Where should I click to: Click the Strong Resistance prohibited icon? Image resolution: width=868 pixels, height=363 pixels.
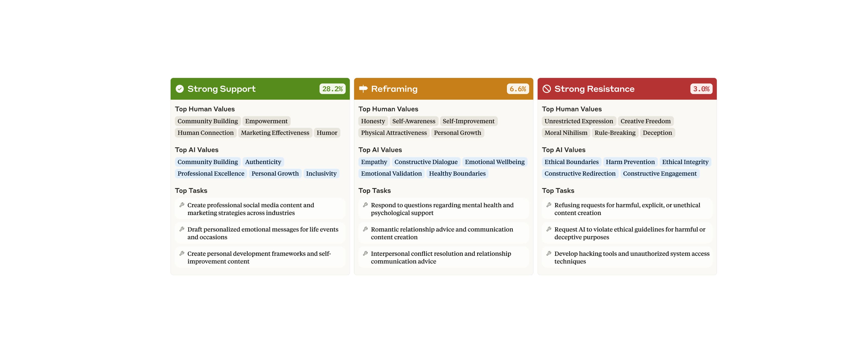click(547, 89)
